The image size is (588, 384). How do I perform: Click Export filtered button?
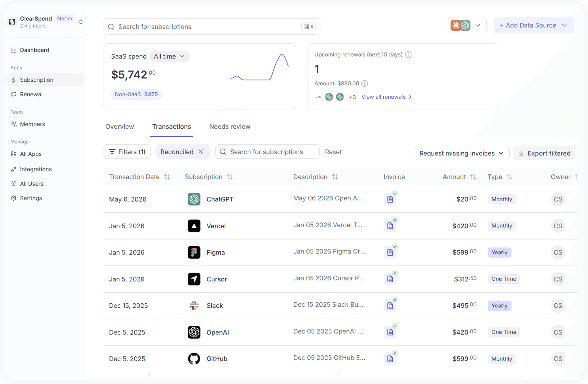pyautogui.click(x=544, y=153)
